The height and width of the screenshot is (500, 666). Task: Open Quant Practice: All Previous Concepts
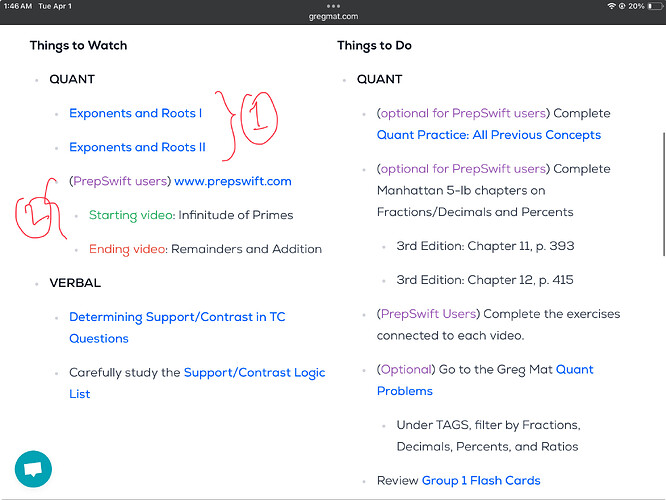pos(489,135)
